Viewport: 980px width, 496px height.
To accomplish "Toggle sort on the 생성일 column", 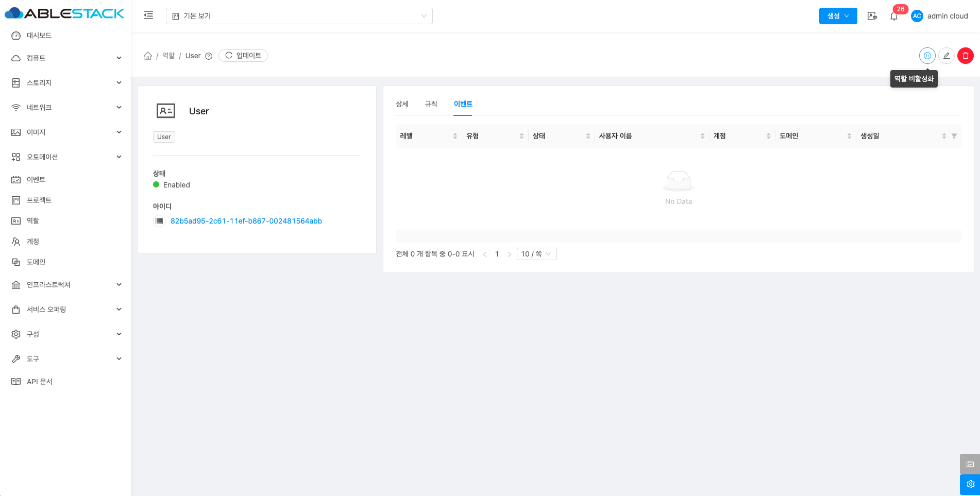I will 943,136.
